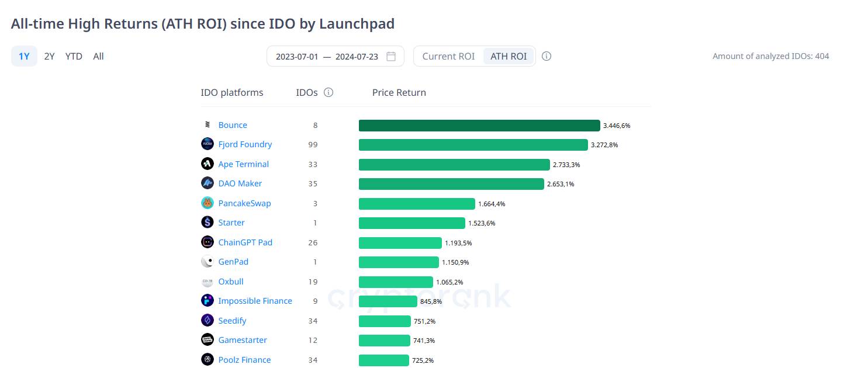Click the Gamestarter 741,3% bar
868x368 pixels.
pyautogui.click(x=385, y=341)
